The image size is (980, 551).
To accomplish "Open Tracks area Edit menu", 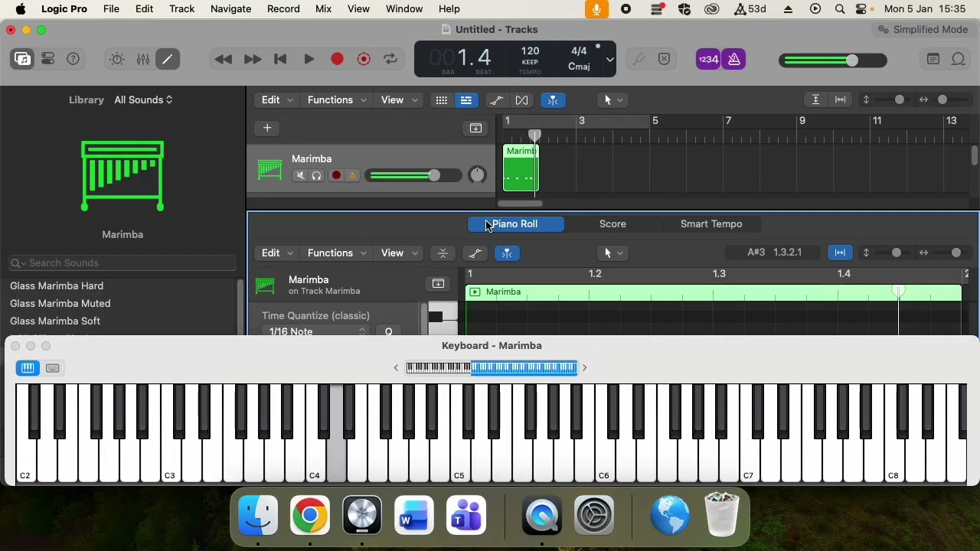I will pos(276,100).
